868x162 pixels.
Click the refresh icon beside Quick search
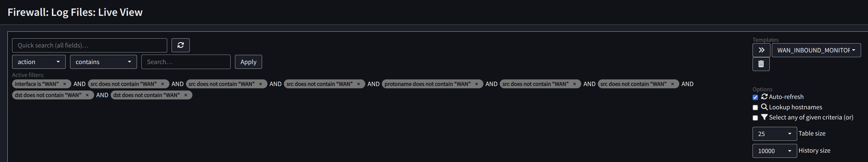[180, 45]
